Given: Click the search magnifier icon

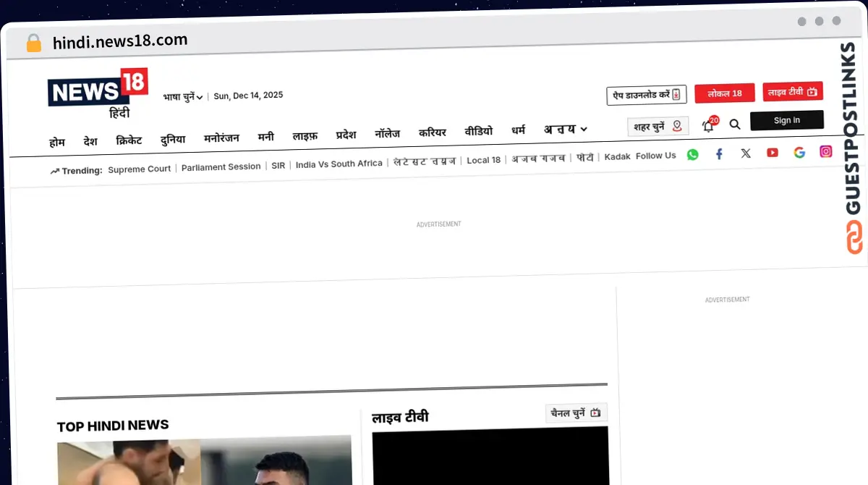Looking at the screenshot, I should coord(735,125).
